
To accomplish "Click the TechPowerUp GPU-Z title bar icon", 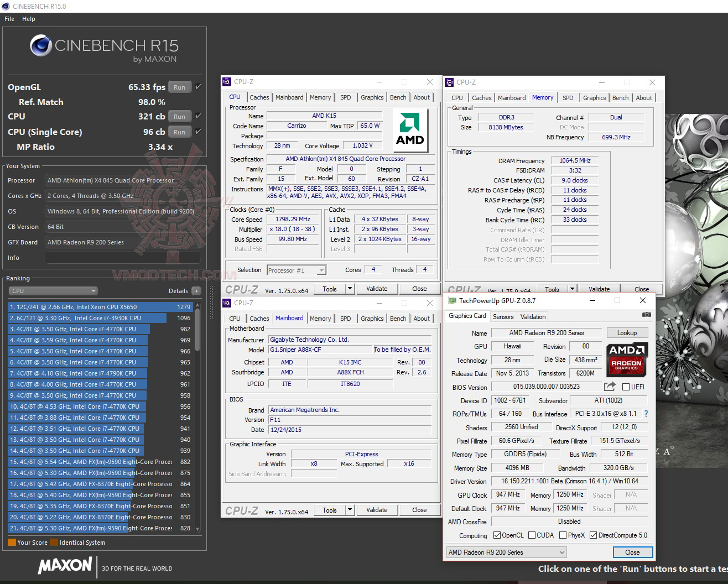I will pyautogui.click(x=452, y=301).
